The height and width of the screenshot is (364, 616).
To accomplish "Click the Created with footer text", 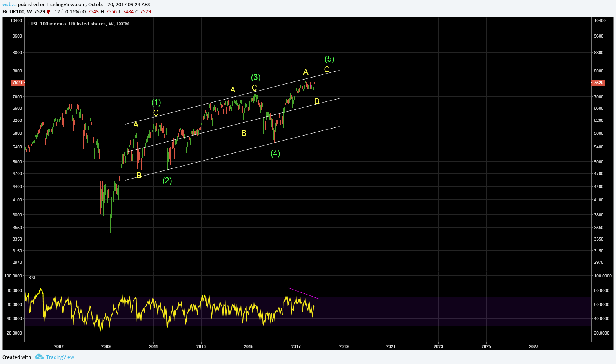I will click(x=16, y=357).
